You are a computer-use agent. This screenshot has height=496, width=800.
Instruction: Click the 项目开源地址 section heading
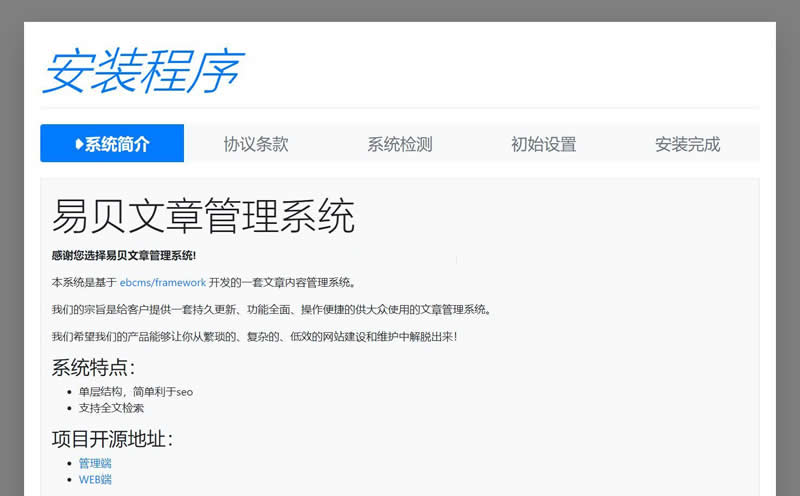point(112,438)
